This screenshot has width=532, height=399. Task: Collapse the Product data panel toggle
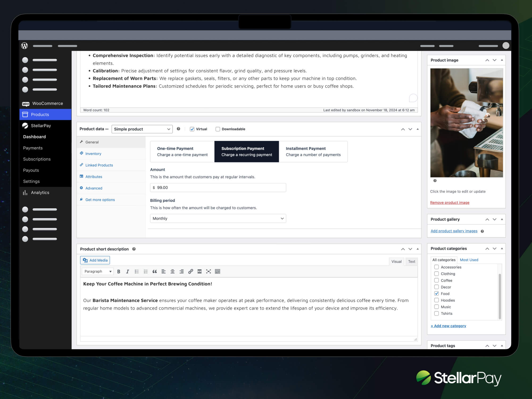[418, 129]
